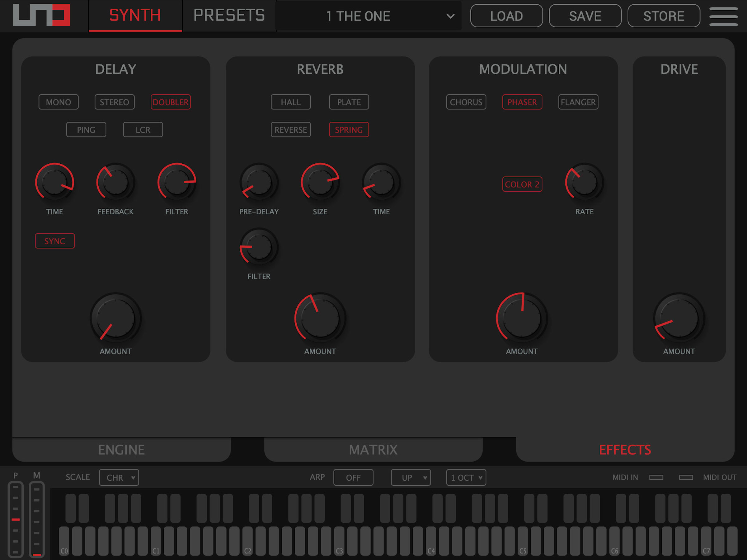
Task: Click the Delay Time knob
Action: click(54, 182)
